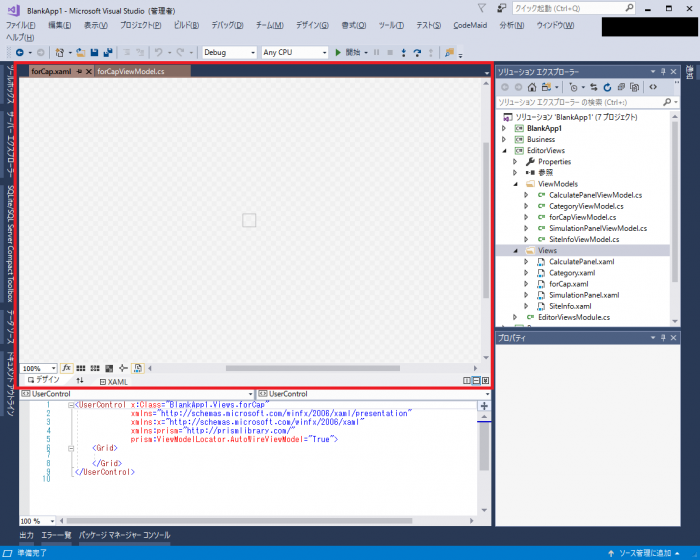Click the Undo icon in toolbar

(x=159, y=52)
